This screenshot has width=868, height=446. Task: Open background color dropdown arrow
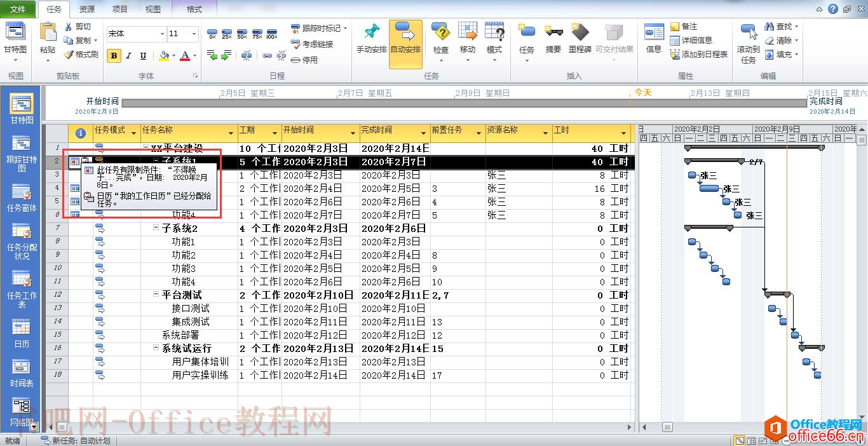[x=173, y=56]
